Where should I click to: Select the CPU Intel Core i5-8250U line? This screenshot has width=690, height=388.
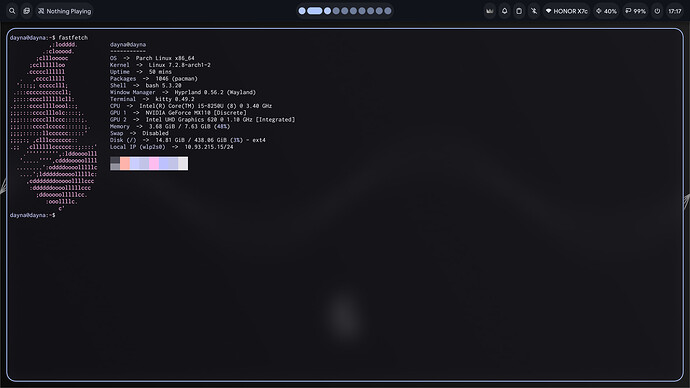click(191, 106)
